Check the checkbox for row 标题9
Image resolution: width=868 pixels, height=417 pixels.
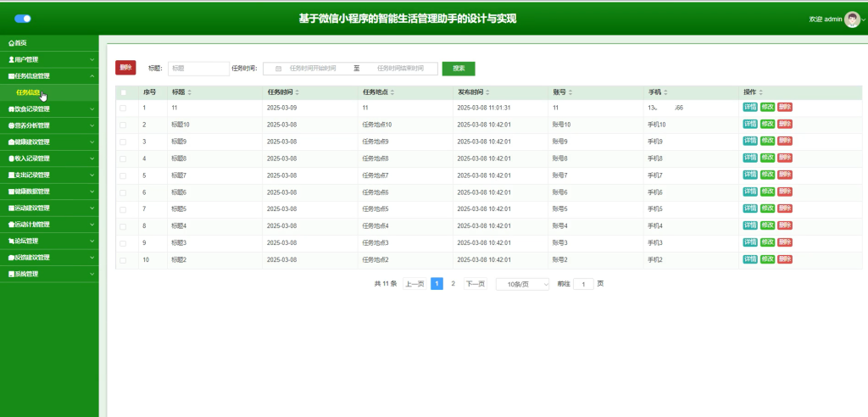click(123, 142)
